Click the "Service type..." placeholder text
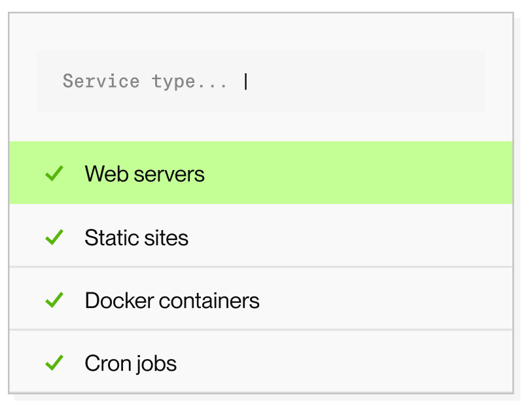The image size is (532, 410). pyautogui.click(x=145, y=82)
